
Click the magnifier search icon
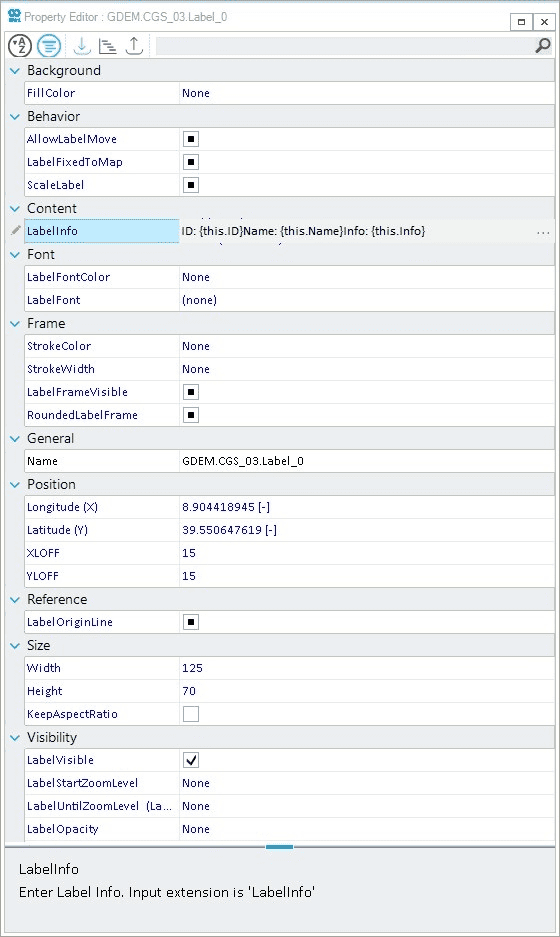point(543,45)
